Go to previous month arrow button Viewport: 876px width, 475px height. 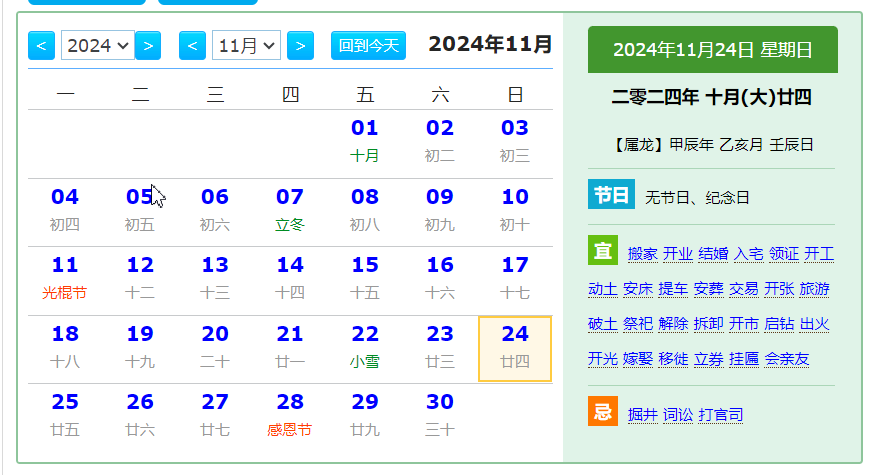click(192, 45)
